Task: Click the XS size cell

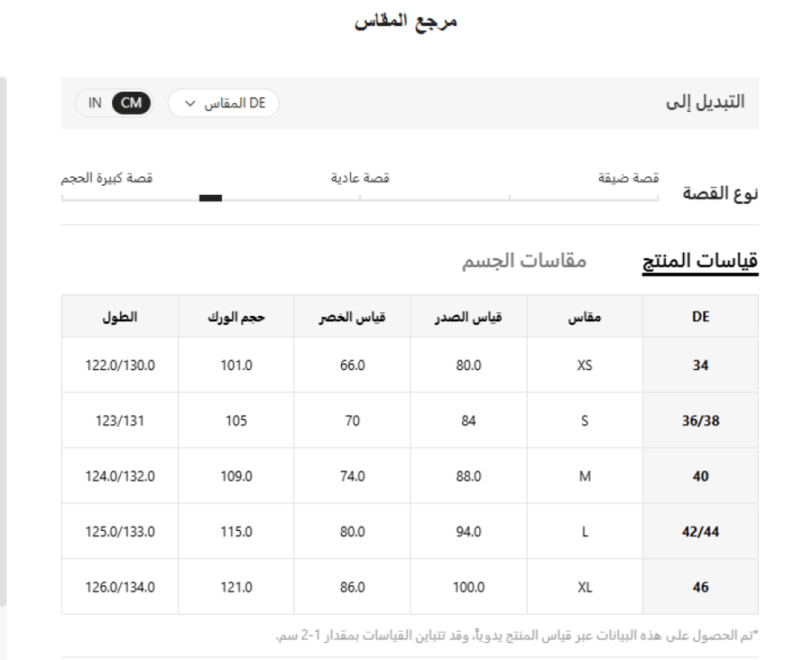Action: pyautogui.click(x=585, y=366)
